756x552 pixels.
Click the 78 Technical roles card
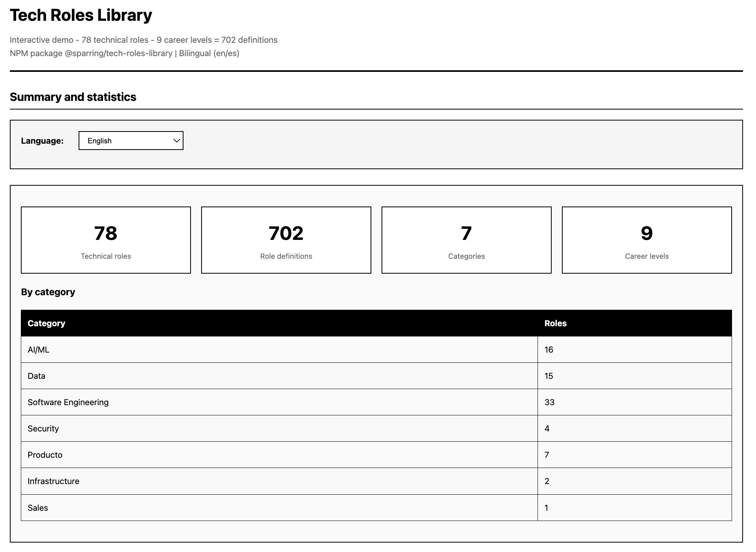tap(106, 240)
